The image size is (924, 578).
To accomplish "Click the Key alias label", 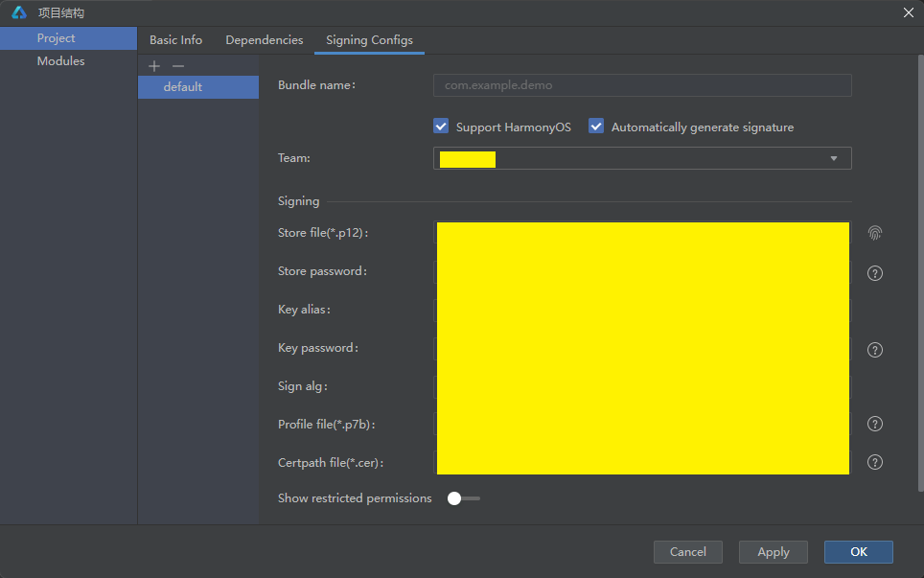I will tap(304, 310).
